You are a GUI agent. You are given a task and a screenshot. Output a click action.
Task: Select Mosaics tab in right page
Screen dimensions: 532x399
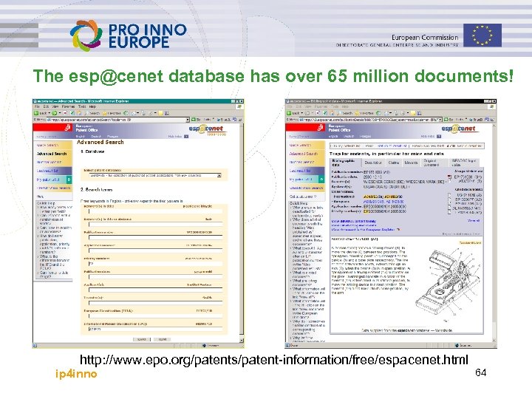[412, 163]
